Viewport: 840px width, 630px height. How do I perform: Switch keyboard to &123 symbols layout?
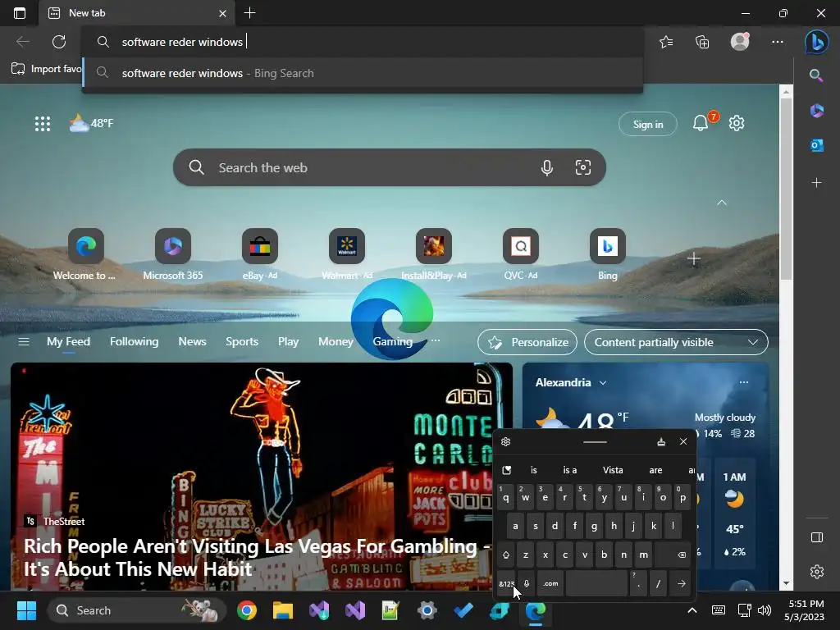tap(505, 583)
